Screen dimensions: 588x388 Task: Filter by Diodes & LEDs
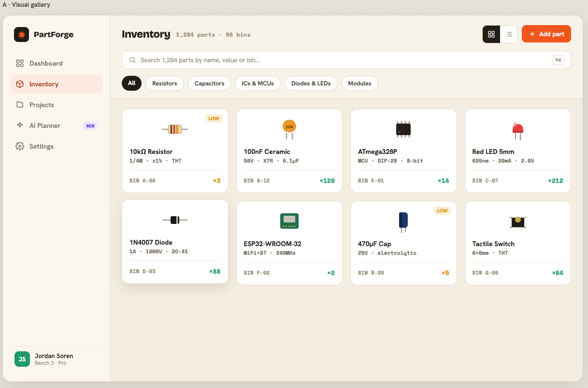(311, 83)
